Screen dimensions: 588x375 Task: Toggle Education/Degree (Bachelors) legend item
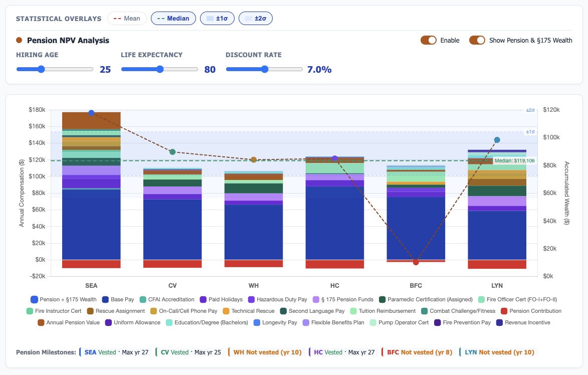pos(207,322)
